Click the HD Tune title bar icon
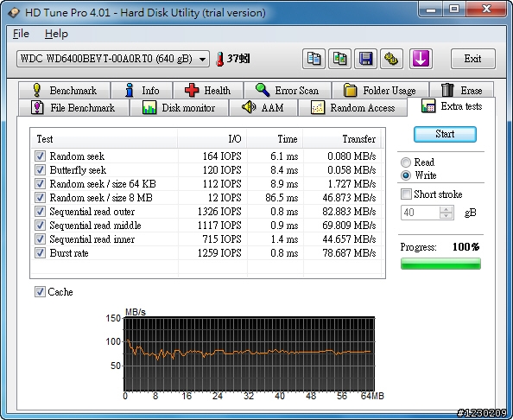This screenshot has height=420, width=513. [14, 12]
